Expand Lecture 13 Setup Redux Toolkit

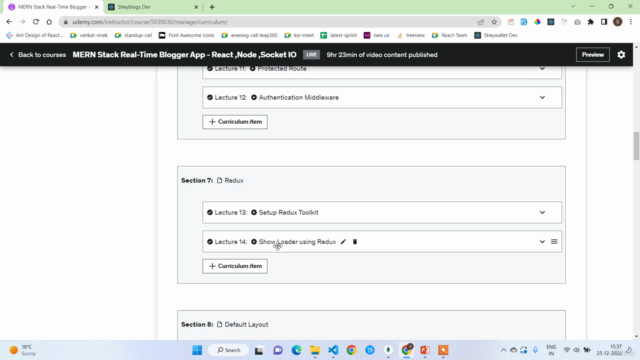(x=542, y=212)
